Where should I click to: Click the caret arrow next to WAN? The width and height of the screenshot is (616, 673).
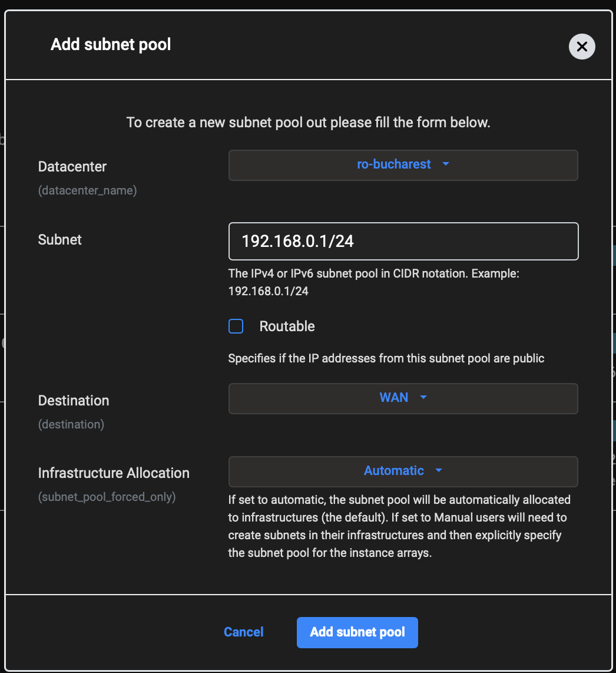(423, 397)
